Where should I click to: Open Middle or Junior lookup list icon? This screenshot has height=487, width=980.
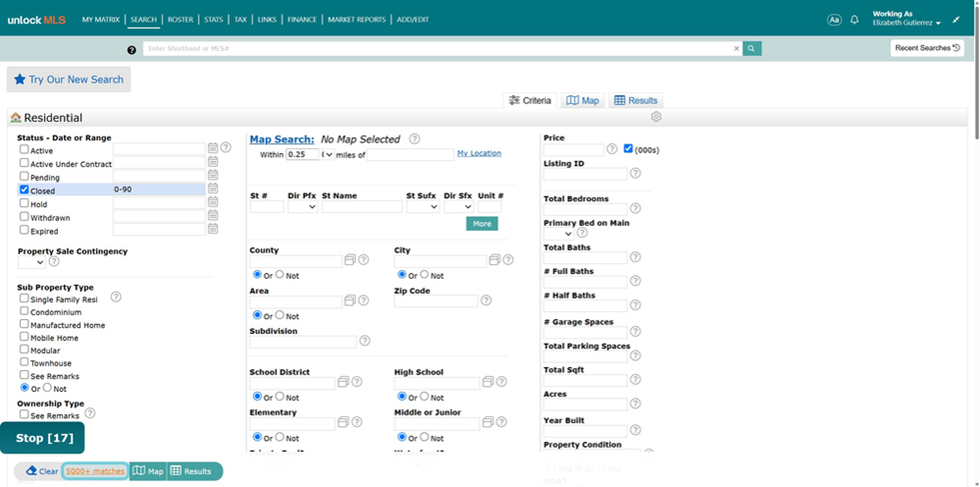[x=488, y=422]
